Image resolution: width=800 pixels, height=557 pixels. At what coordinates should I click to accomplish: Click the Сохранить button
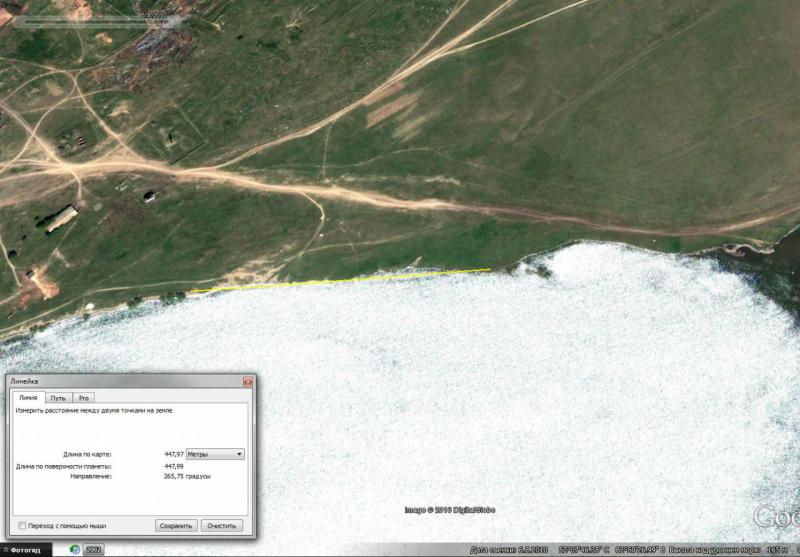point(176,525)
